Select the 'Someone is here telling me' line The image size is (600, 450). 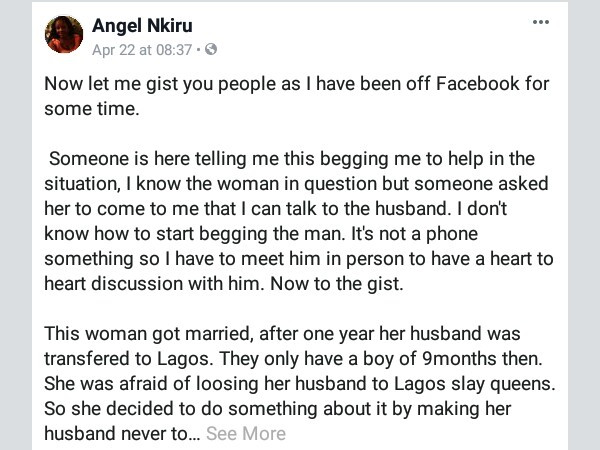[292, 159]
